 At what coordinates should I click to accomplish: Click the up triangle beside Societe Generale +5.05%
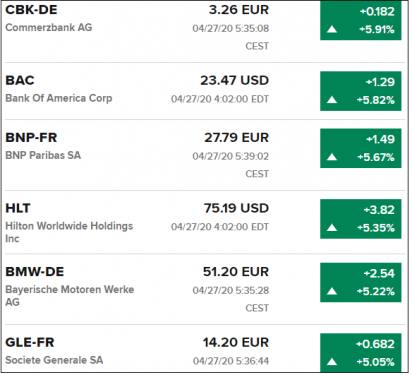point(332,362)
